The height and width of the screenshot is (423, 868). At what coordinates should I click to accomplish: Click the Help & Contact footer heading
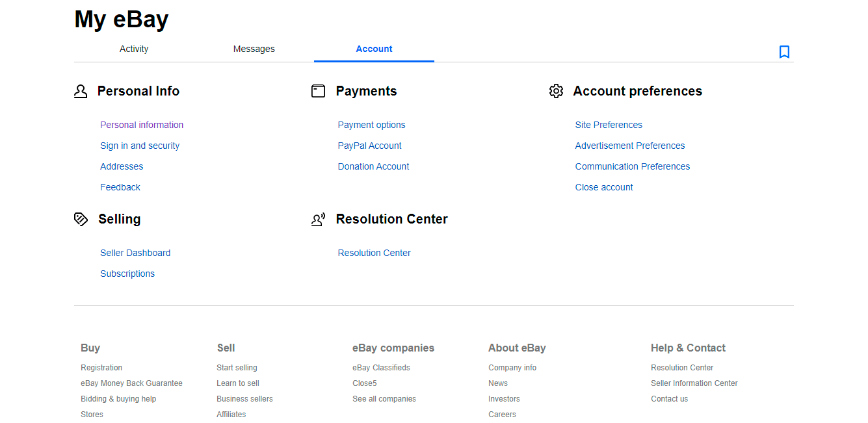coord(688,348)
